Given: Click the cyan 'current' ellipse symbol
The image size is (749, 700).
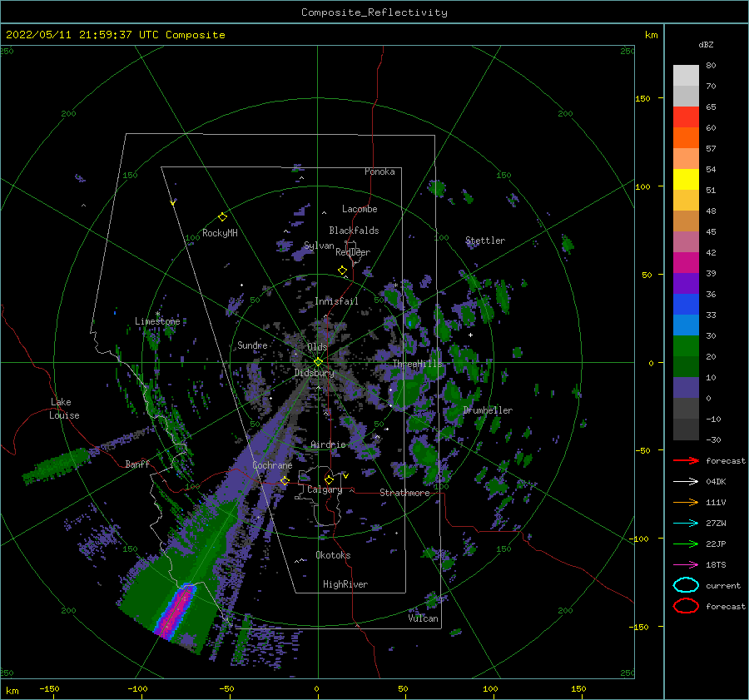Looking at the screenshot, I should (686, 585).
